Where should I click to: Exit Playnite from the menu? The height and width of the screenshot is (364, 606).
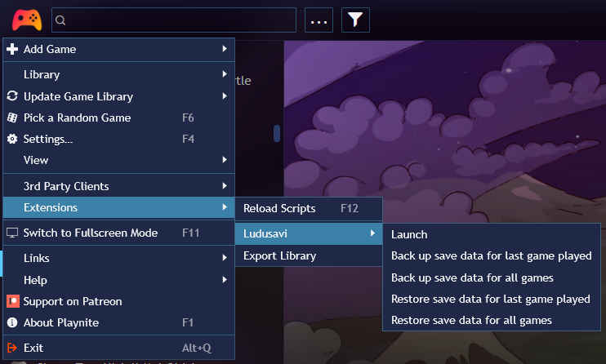coord(118,348)
